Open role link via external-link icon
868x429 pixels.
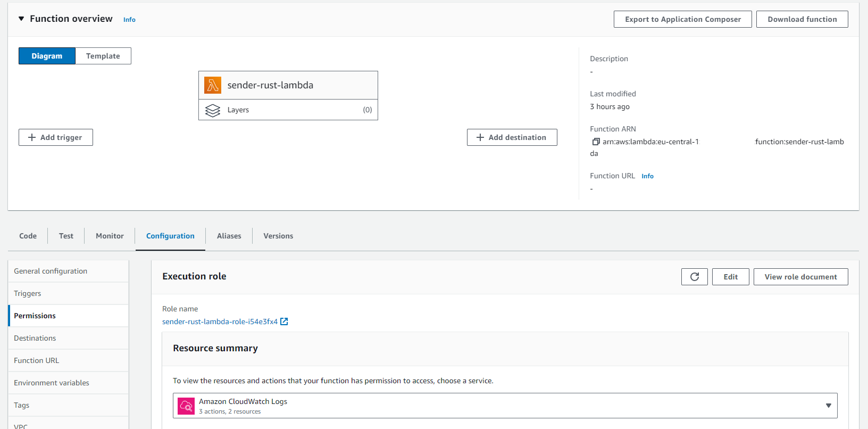(x=284, y=321)
